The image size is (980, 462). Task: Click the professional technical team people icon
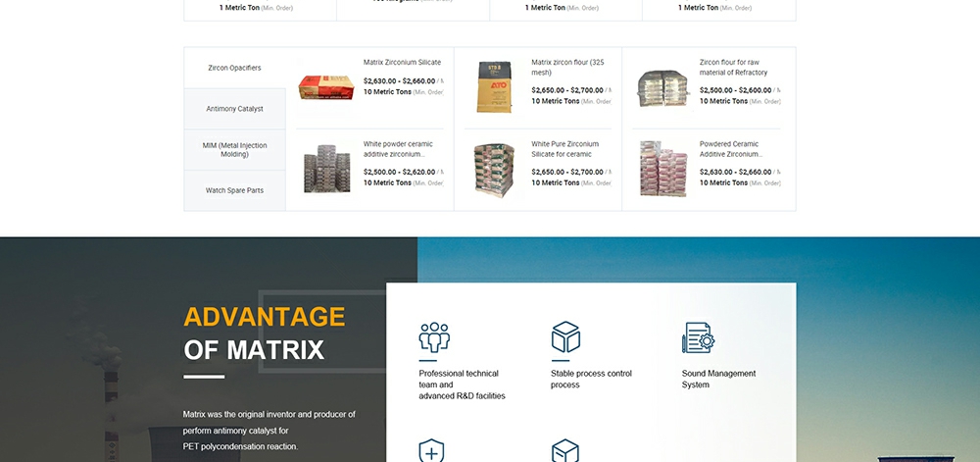(x=434, y=337)
